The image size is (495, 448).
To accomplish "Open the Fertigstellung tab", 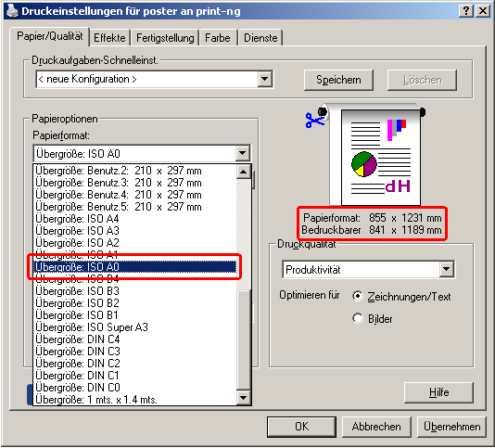I will pyautogui.click(x=165, y=38).
